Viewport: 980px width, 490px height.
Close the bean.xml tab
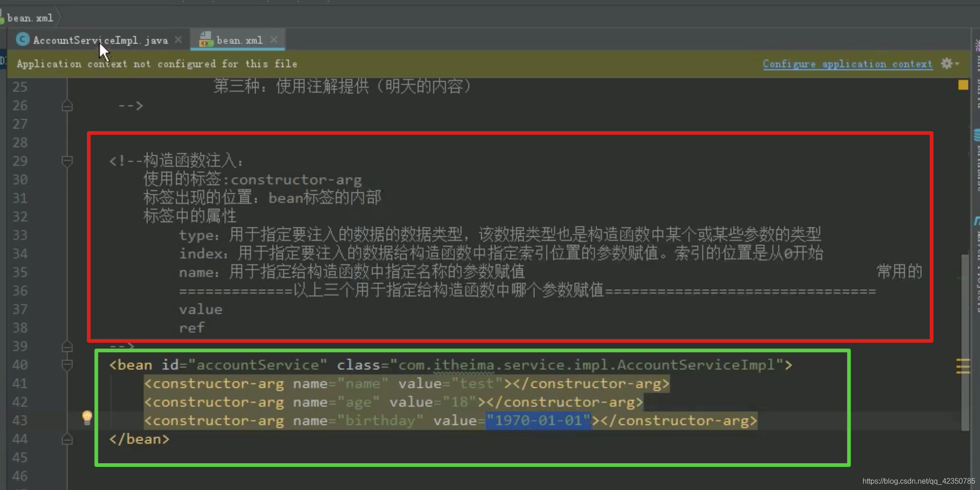[x=274, y=40]
